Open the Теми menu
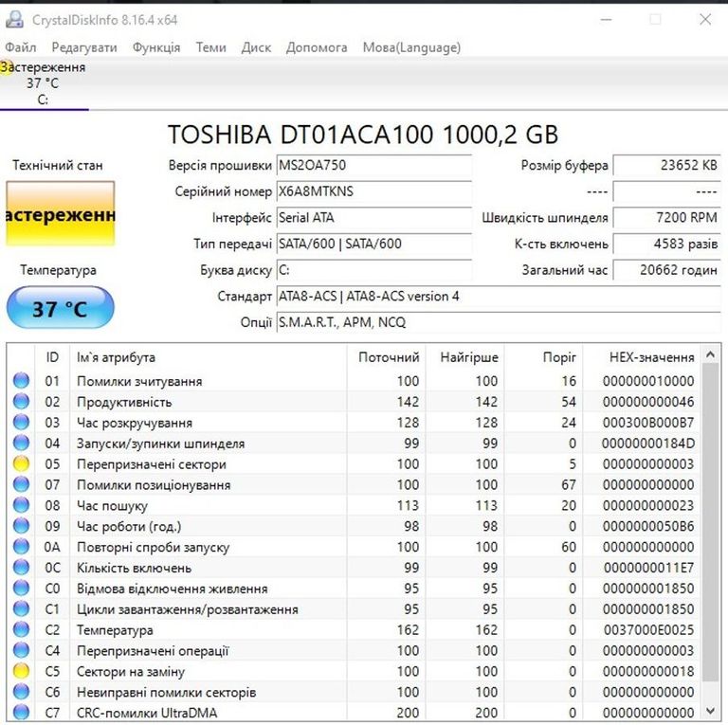The image size is (728, 725). 210,47
